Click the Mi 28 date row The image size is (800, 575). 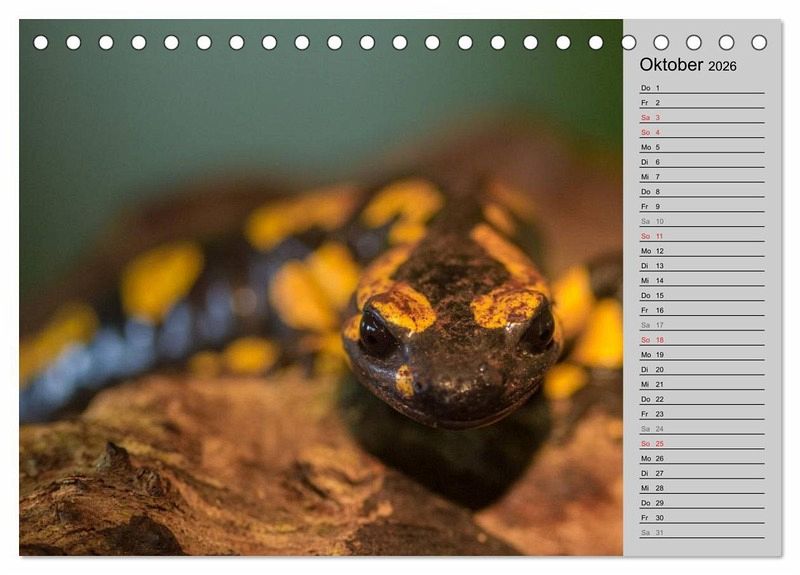coord(701,488)
